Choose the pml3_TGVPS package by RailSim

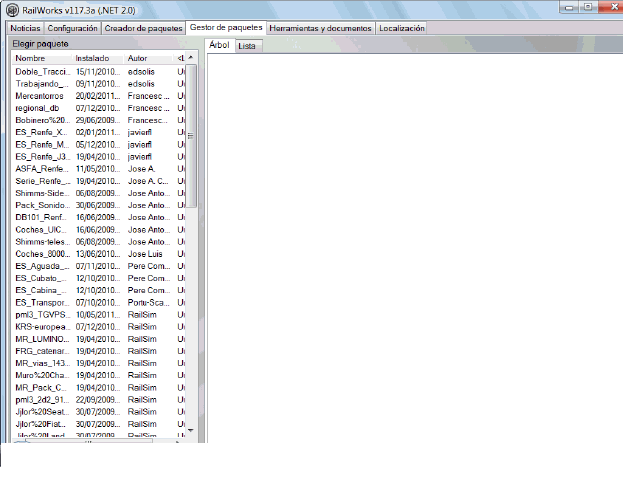tap(42, 314)
